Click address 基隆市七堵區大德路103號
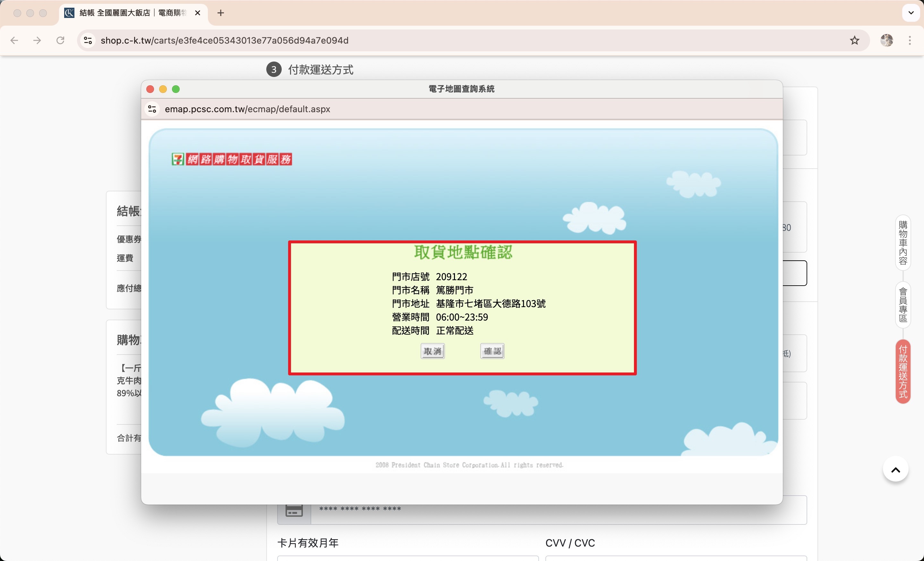 point(491,304)
